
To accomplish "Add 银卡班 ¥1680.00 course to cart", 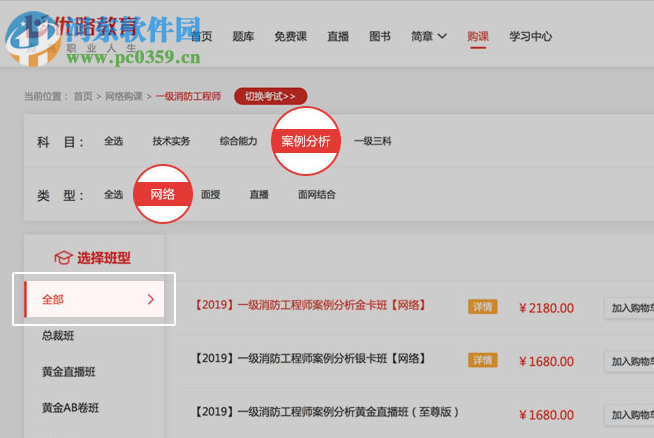I will [629, 362].
